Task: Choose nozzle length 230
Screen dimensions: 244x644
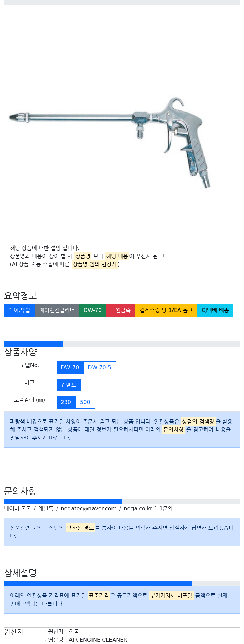Action: coord(66,402)
